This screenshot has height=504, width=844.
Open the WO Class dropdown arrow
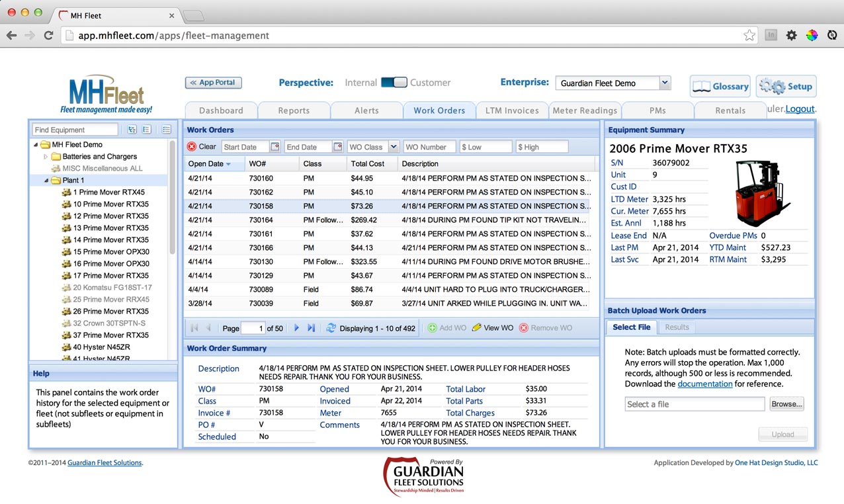(394, 147)
